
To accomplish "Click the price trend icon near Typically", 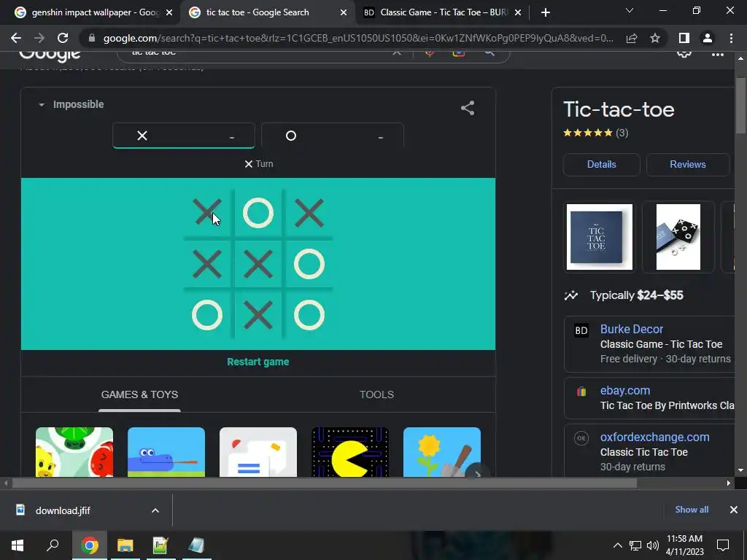I will pos(571,295).
